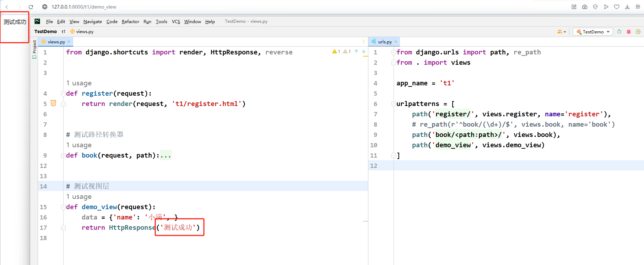Image resolution: width=644 pixels, height=265 pixels.
Task: Click the browser camera screenshot icon
Action: click(x=585, y=7)
